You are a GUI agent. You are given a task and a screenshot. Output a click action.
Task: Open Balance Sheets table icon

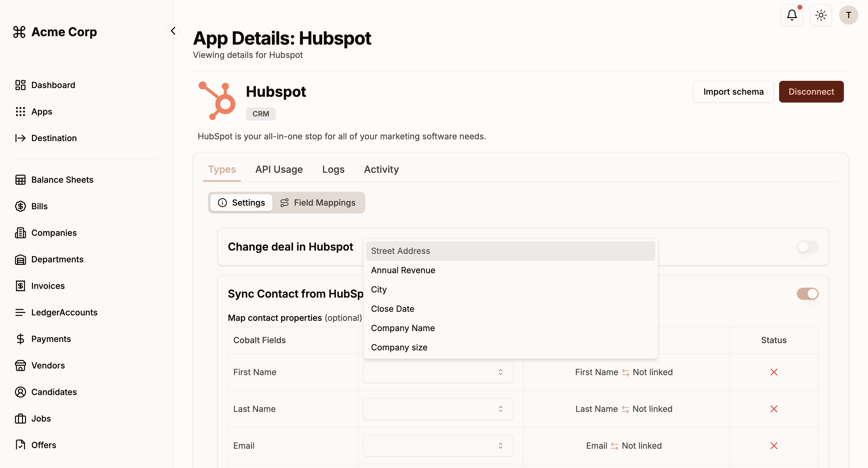click(20, 180)
